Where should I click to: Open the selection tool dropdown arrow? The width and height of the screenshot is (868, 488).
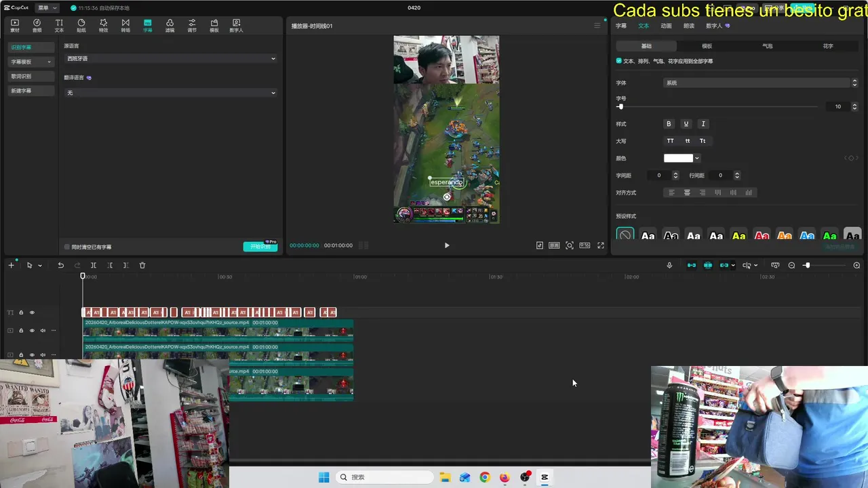tap(40, 266)
